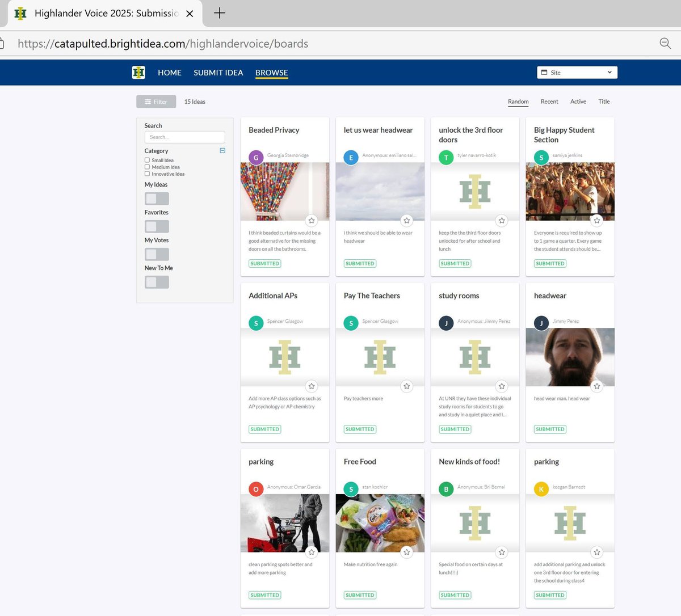Toggle the My Ideas switch

click(157, 199)
